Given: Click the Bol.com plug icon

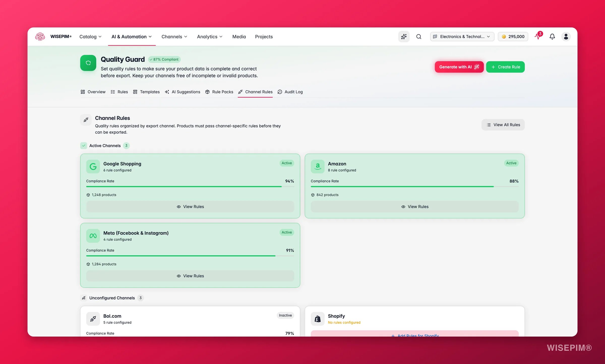Looking at the screenshot, I should click(x=93, y=319).
